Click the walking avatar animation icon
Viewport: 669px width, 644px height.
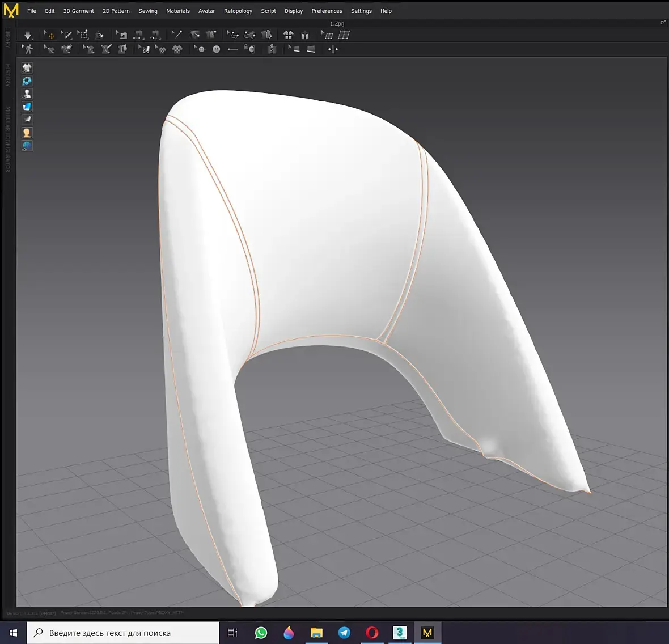[x=28, y=49]
